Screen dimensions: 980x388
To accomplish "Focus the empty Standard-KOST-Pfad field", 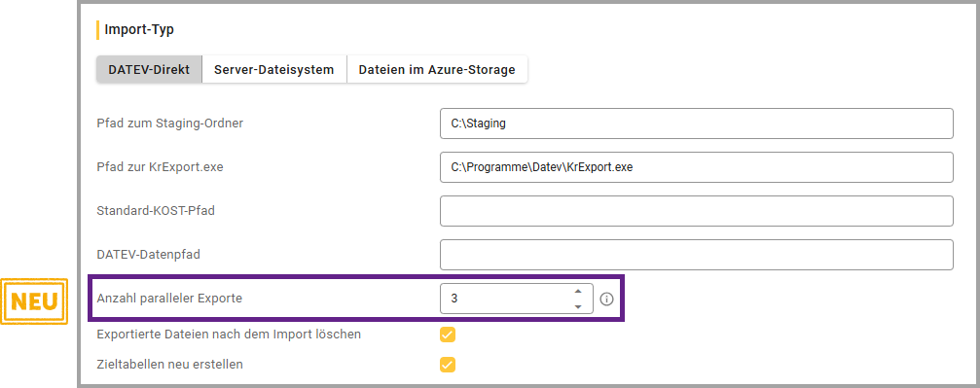I will pos(696,211).
